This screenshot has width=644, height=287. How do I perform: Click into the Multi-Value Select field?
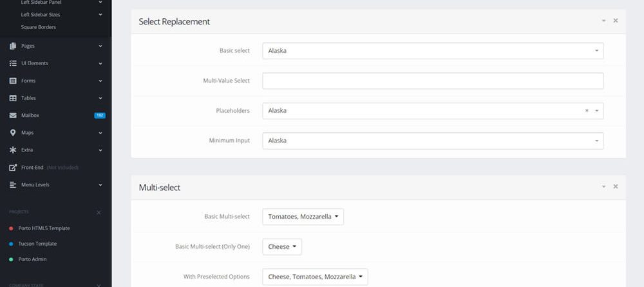432,81
